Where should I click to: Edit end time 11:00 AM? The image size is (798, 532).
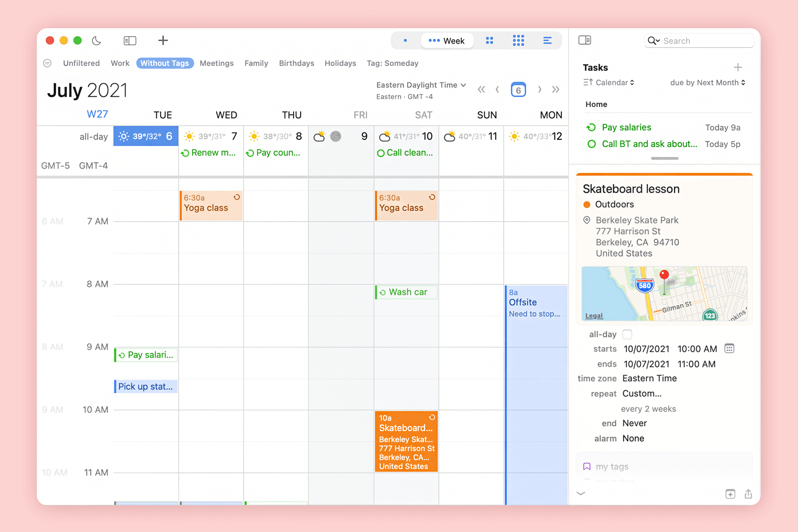click(x=696, y=364)
